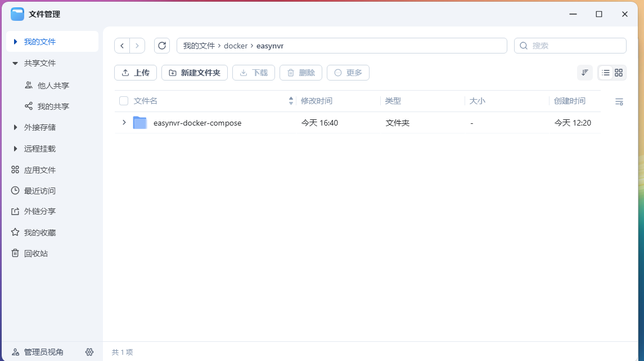
Task: Open settings gear next to 管理员视角
Action: [89, 352]
